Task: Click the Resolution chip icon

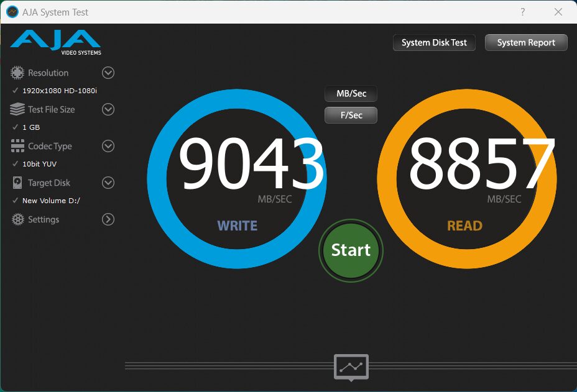Action: 17,73
